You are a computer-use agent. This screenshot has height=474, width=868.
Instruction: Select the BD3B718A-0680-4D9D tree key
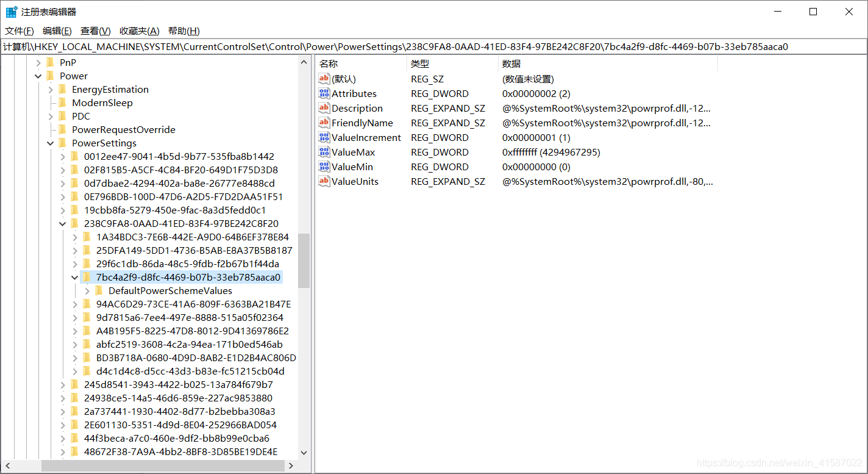[196, 358]
